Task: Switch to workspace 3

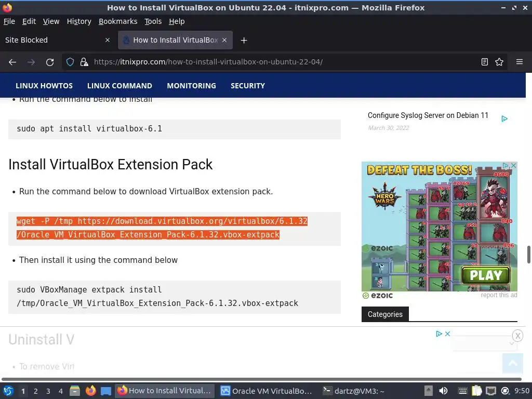Action: point(48,391)
